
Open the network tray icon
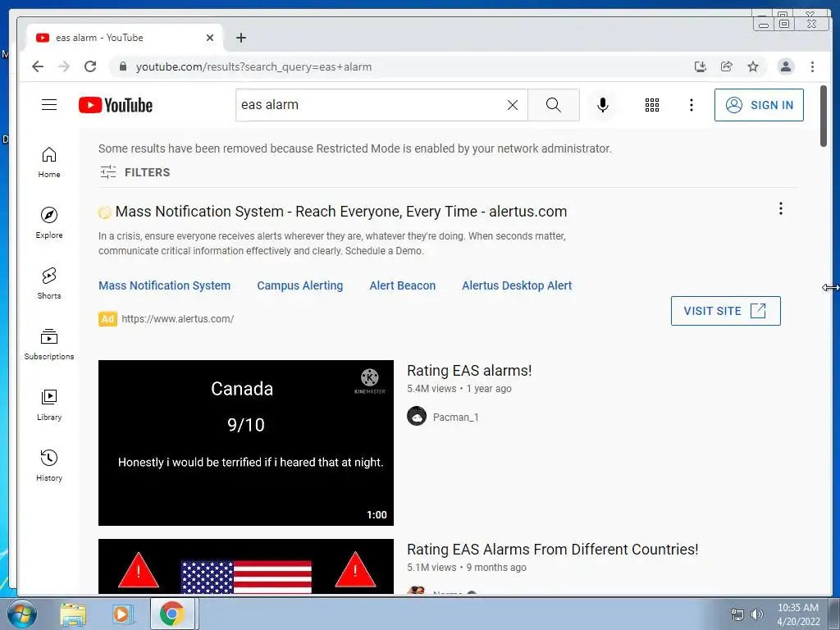(737, 614)
